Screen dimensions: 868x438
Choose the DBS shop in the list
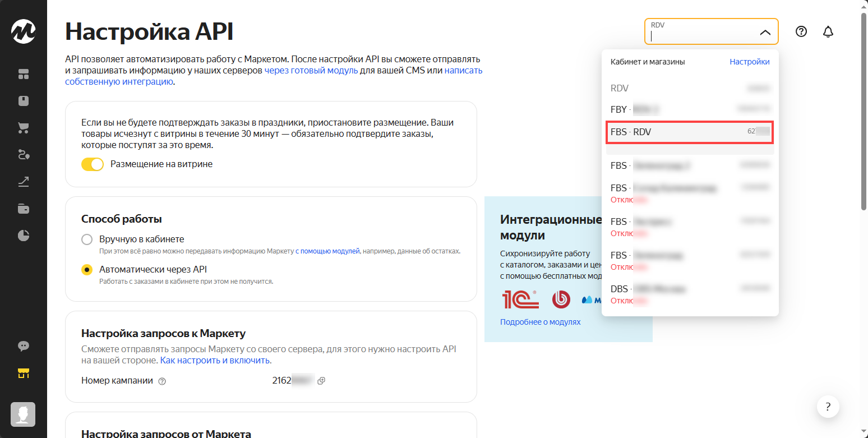690,294
